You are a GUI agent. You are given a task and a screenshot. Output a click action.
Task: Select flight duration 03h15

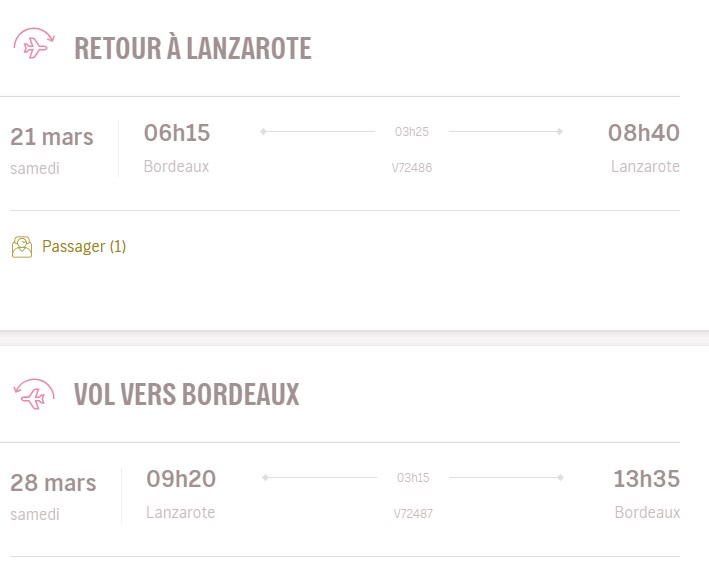coord(412,478)
